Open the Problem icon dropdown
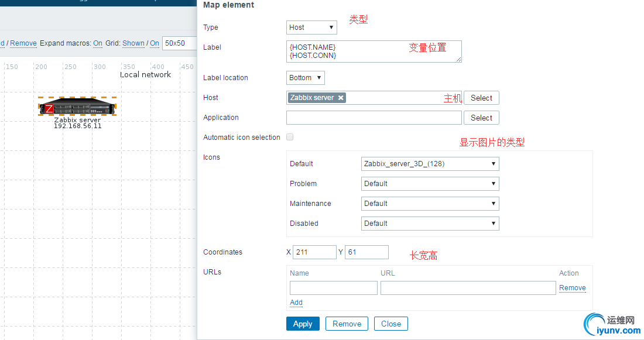Viewport: 644px width, 340px height. tap(430, 184)
